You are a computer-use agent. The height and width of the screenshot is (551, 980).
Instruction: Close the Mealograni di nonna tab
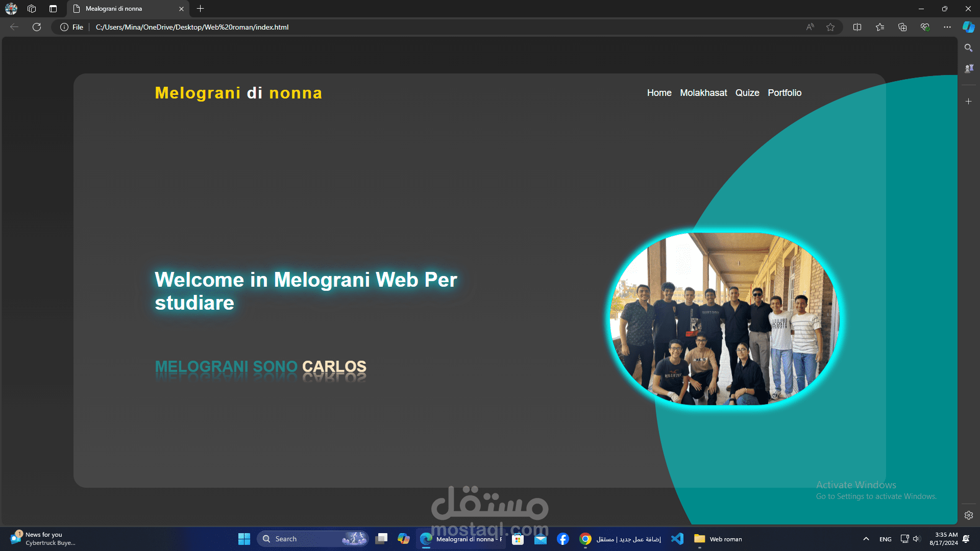[x=181, y=9]
